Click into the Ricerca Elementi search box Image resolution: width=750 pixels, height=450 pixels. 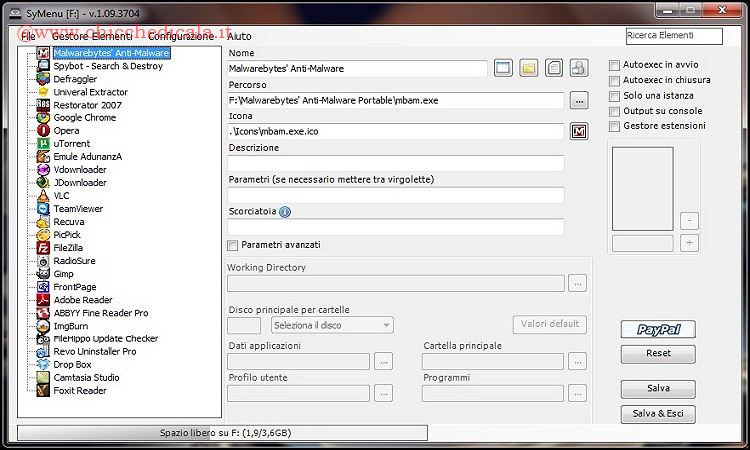[673, 36]
